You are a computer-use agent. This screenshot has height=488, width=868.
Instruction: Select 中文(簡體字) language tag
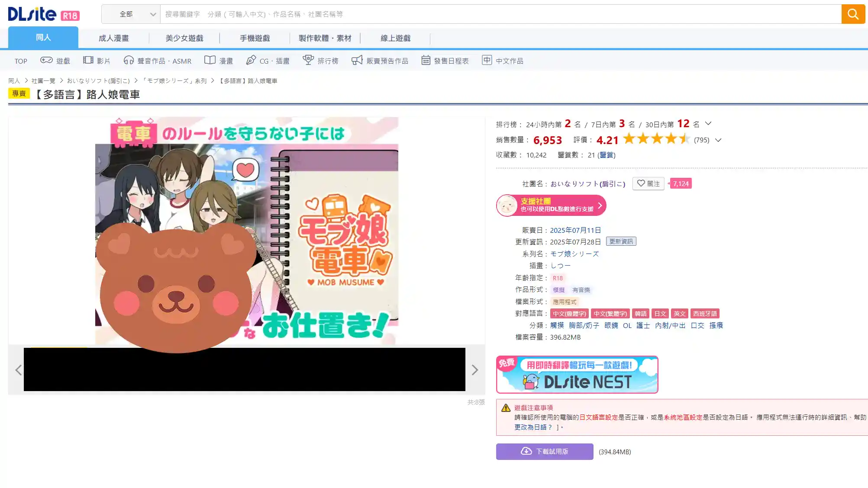coord(569,314)
